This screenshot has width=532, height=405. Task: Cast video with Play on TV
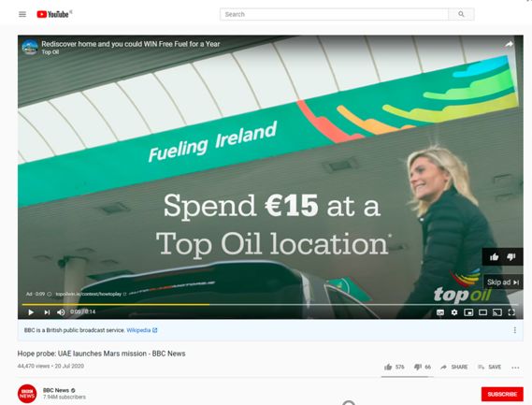pyautogui.click(x=497, y=312)
